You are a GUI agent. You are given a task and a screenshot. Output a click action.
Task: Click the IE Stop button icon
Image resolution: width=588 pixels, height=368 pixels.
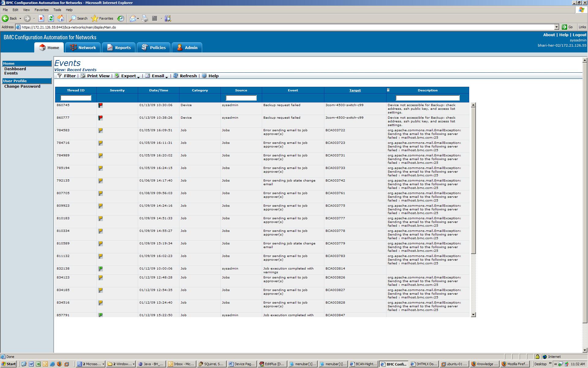click(x=41, y=18)
